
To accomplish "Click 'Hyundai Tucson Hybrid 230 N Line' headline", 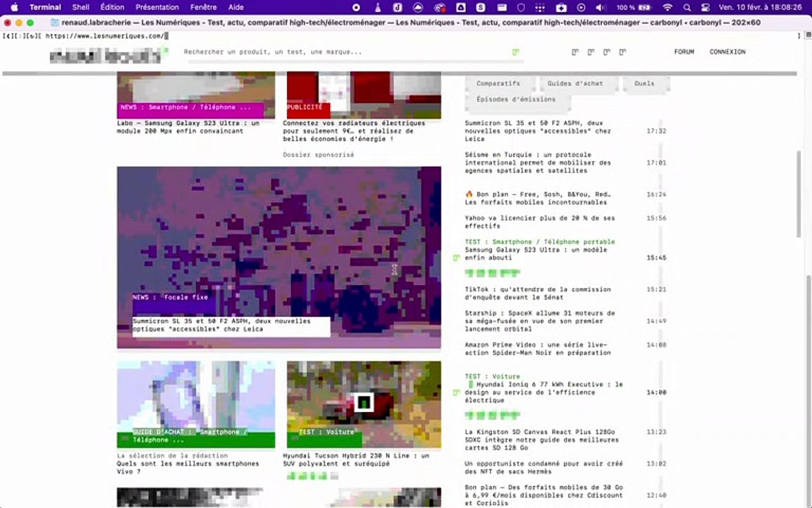I will click(356, 460).
